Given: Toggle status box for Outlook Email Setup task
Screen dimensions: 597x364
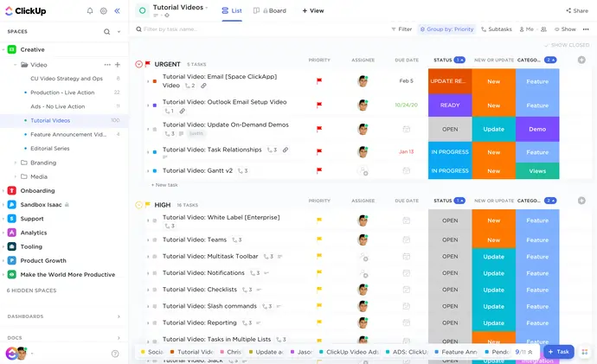Looking at the screenshot, I should pyautogui.click(x=155, y=105).
